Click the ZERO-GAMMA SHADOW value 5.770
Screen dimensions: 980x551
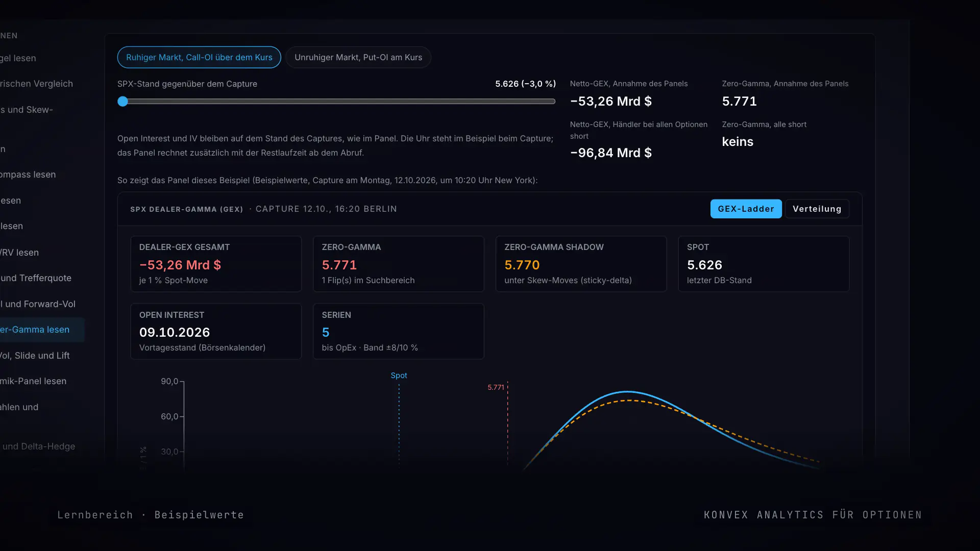tap(522, 265)
